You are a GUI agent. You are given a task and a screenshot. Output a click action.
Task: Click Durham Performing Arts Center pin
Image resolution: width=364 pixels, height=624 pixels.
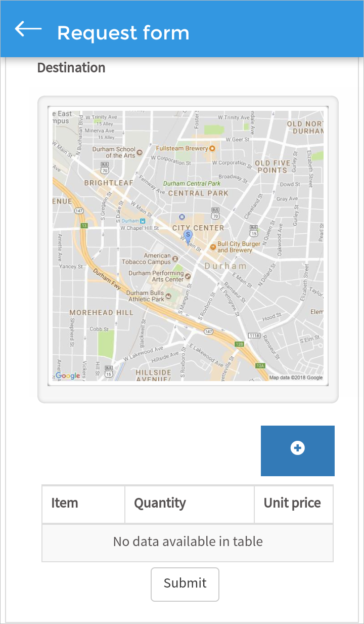click(188, 276)
